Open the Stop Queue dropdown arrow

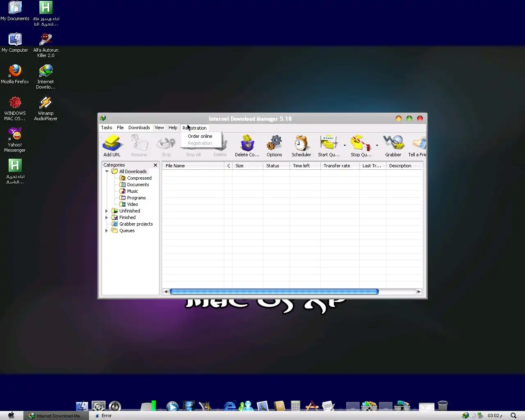[x=377, y=145]
